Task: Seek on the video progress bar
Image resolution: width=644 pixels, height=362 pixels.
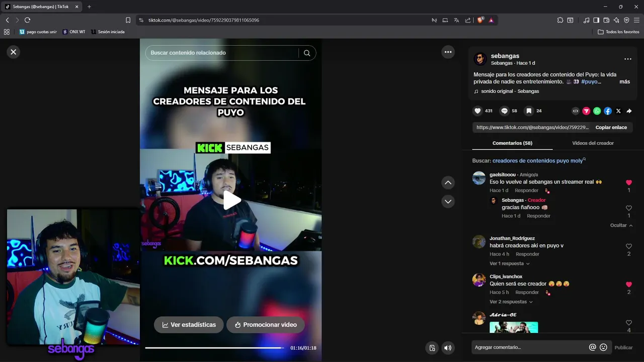Action: click(x=215, y=348)
